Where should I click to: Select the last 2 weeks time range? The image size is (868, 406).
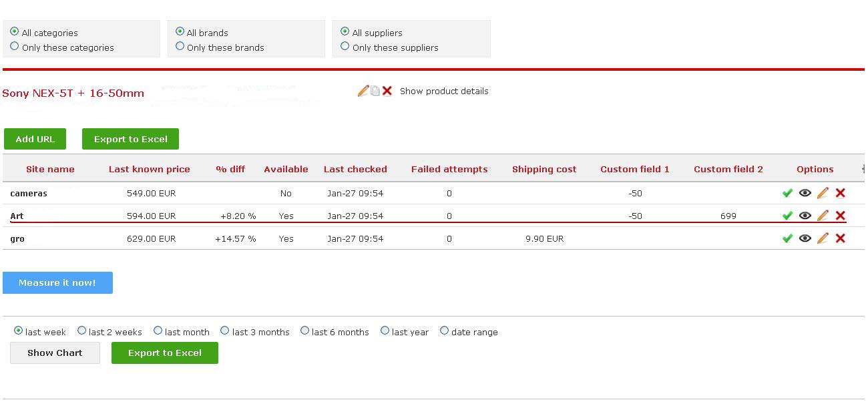82,331
